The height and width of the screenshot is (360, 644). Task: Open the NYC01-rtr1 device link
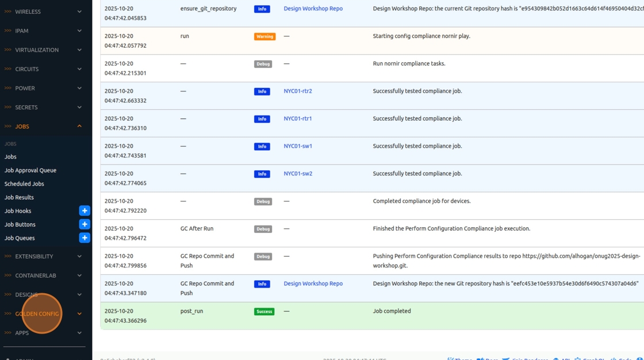tap(298, 118)
